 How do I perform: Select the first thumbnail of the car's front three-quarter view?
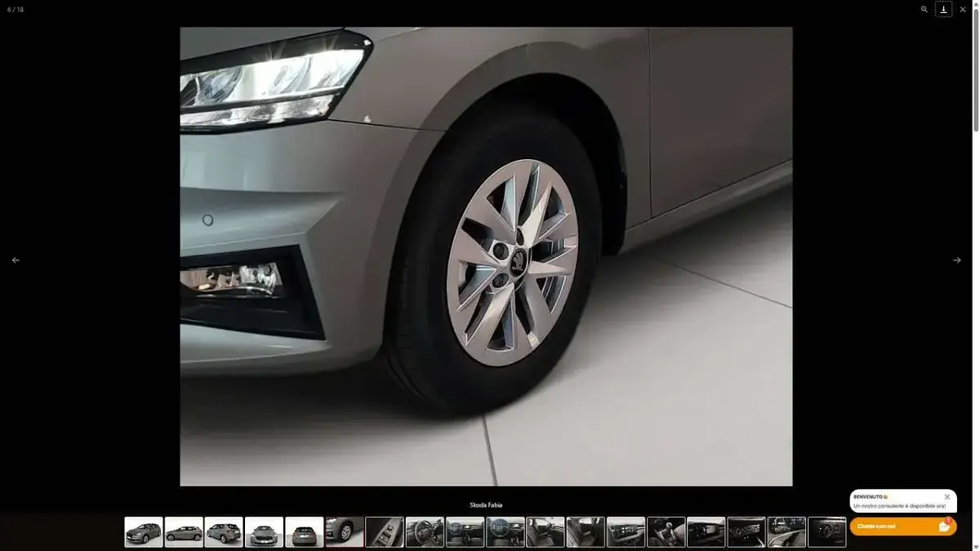tap(144, 532)
